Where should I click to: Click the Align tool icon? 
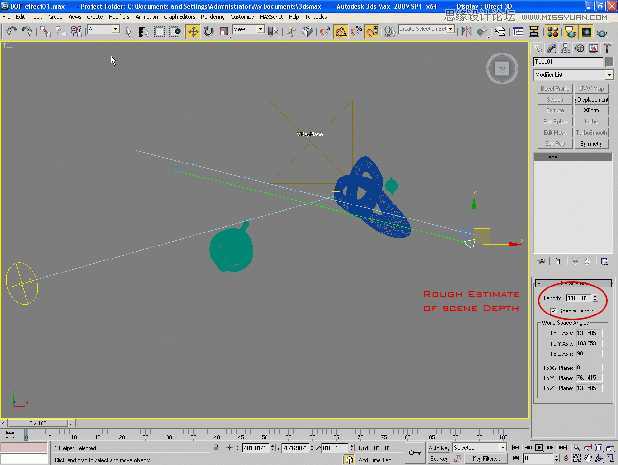[482, 32]
